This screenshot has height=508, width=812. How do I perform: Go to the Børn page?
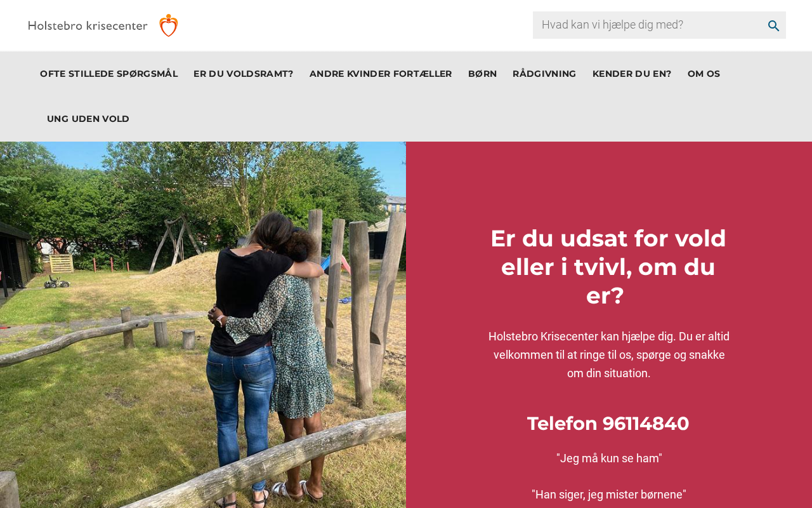[483, 74]
